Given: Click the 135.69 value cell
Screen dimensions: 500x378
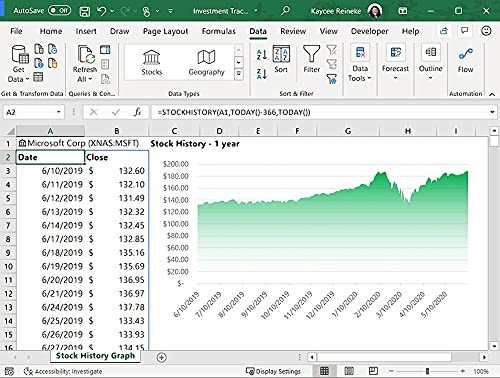Looking at the screenshot, I should pyautogui.click(x=117, y=266).
